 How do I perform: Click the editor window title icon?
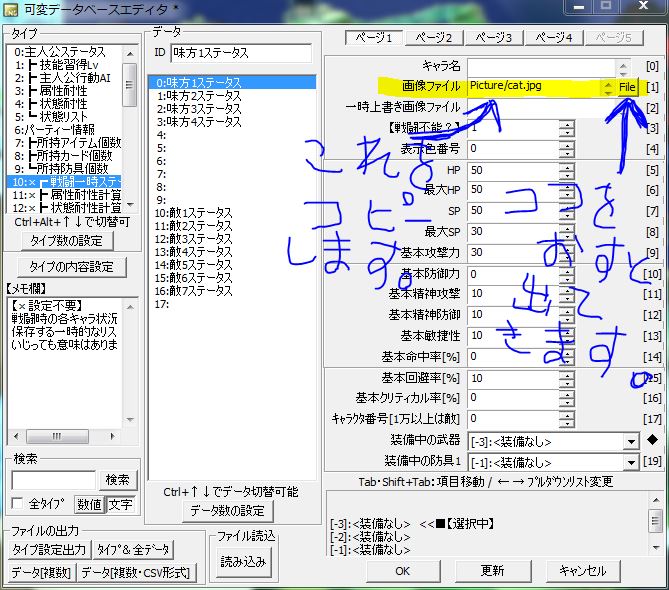coord(11,9)
